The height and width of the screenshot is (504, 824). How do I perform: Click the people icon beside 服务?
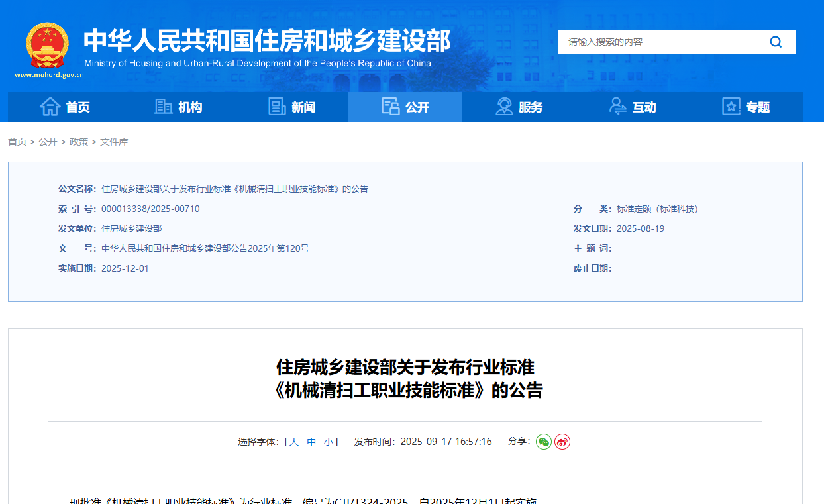(x=503, y=107)
